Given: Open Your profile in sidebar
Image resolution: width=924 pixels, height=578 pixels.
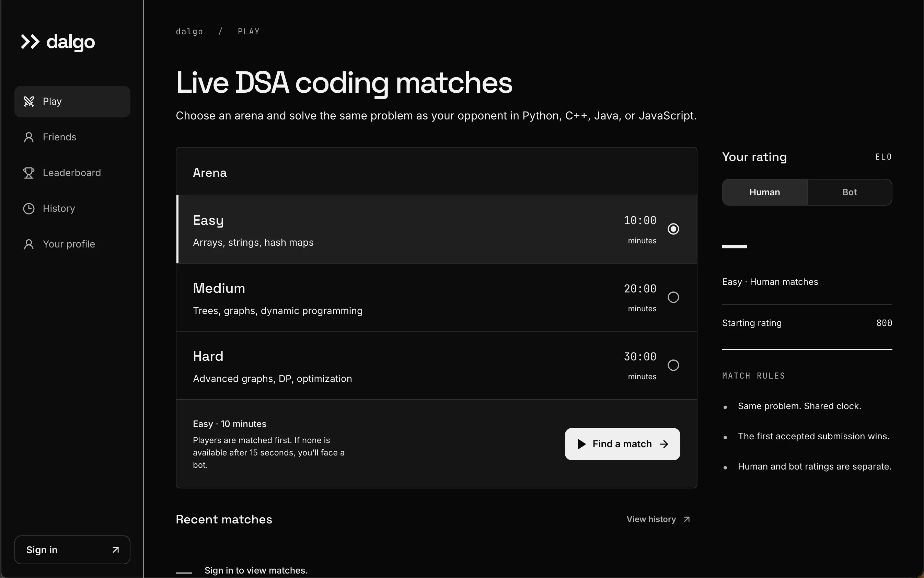Looking at the screenshot, I should [x=72, y=244].
